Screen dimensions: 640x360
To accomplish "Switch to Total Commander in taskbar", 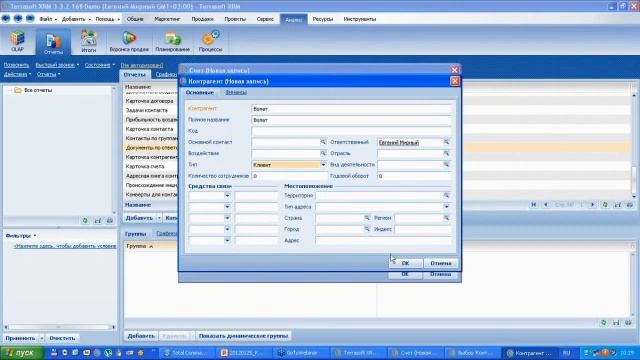I will (186, 353).
